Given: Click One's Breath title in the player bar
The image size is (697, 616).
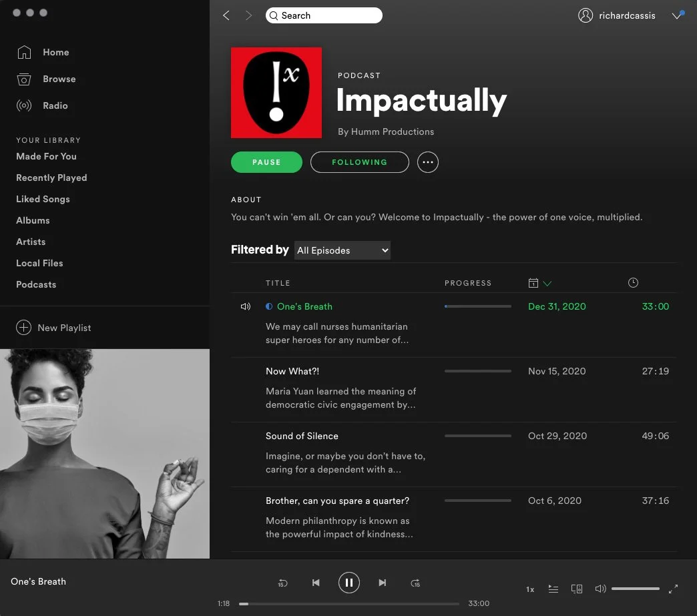Looking at the screenshot, I should tap(38, 581).
